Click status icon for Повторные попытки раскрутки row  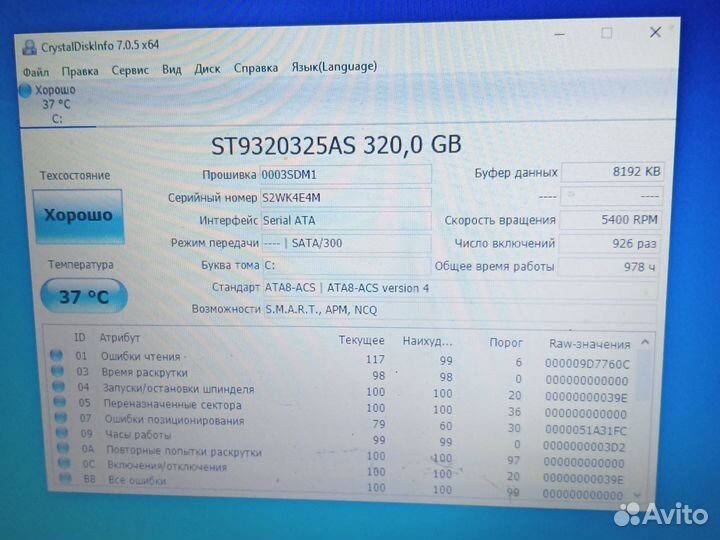point(63,448)
